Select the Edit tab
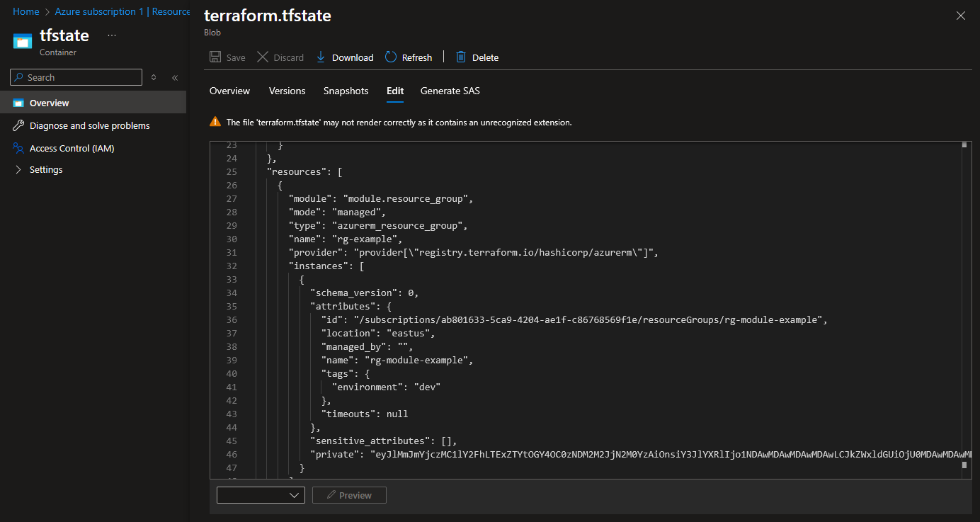This screenshot has height=522, width=980. 395,91
